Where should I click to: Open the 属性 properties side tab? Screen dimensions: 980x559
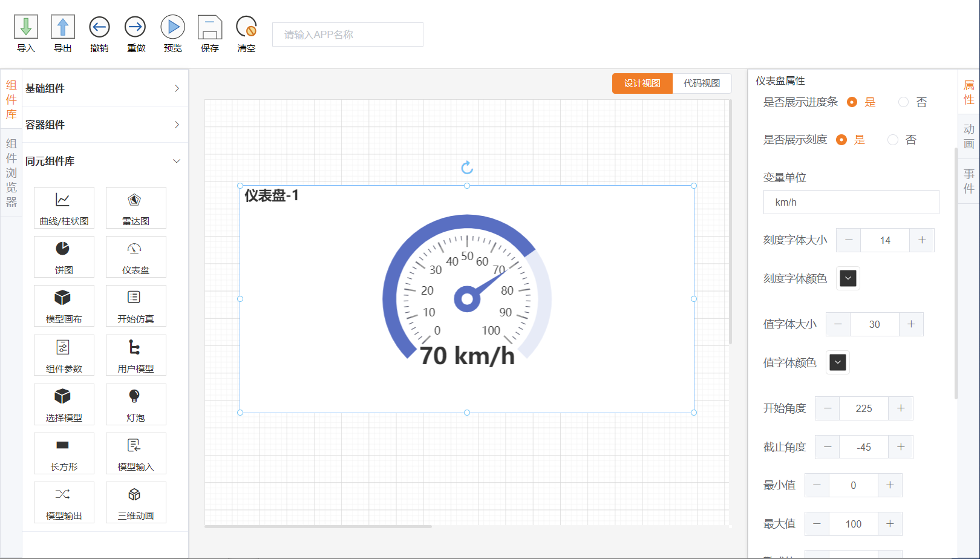[x=969, y=93]
